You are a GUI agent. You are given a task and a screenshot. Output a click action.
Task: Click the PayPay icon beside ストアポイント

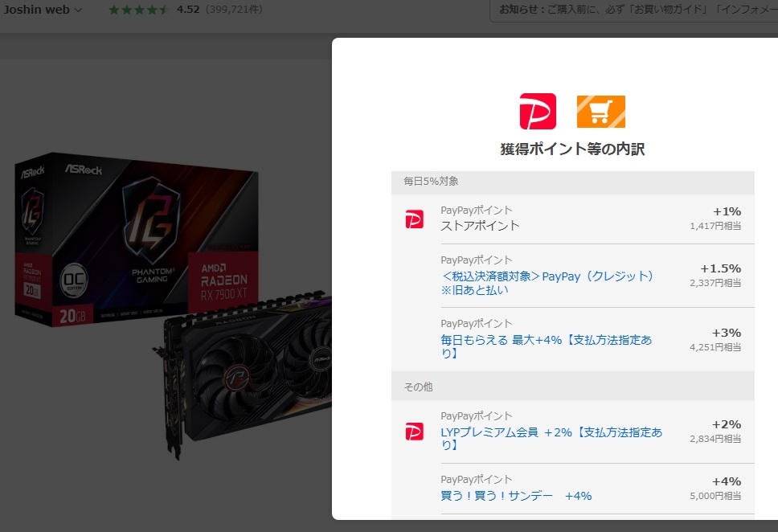click(x=414, y=219)
